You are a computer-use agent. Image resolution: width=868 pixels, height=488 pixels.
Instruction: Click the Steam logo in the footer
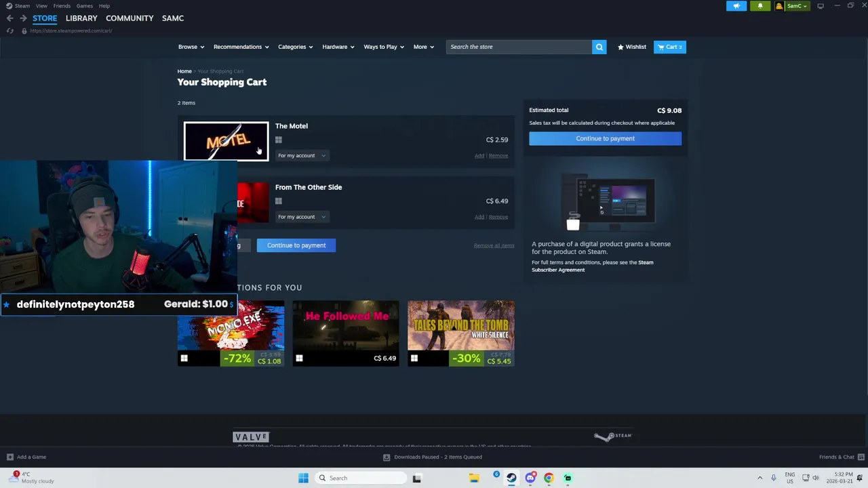click(613, 436)
